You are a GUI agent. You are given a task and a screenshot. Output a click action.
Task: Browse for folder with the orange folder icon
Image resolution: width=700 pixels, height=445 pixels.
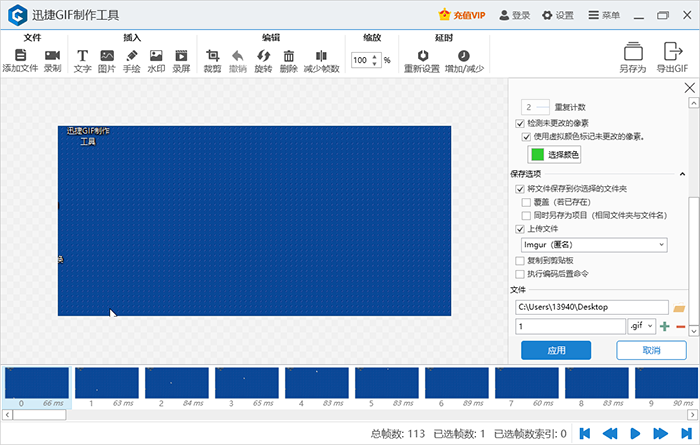click(680, 307)
